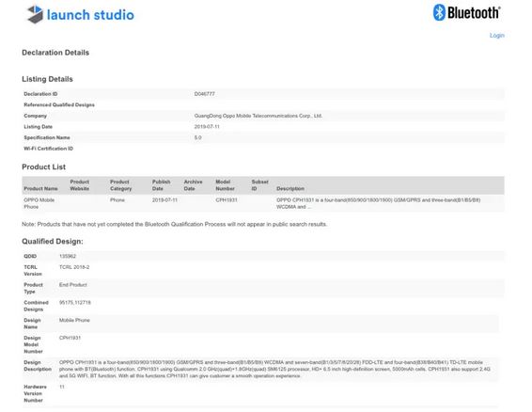Screen dimensions: 532x412
Task: Select the Listing Date value 2019-07-11
Action: (207, 127)
